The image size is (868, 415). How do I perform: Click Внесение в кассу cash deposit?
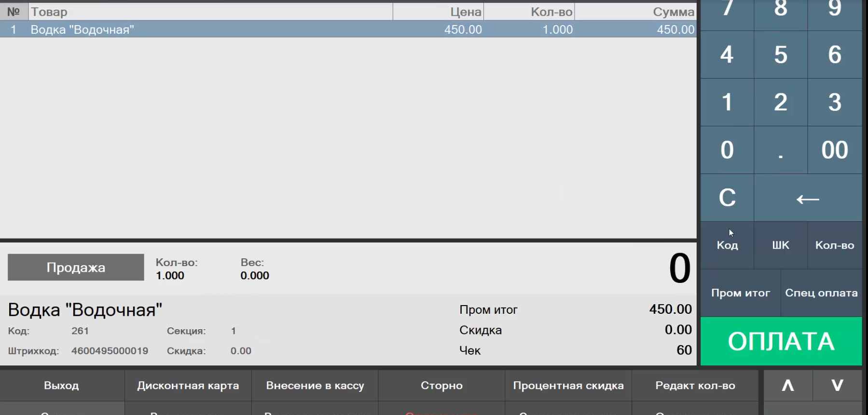pyautogui.click(x=315, y=386)
